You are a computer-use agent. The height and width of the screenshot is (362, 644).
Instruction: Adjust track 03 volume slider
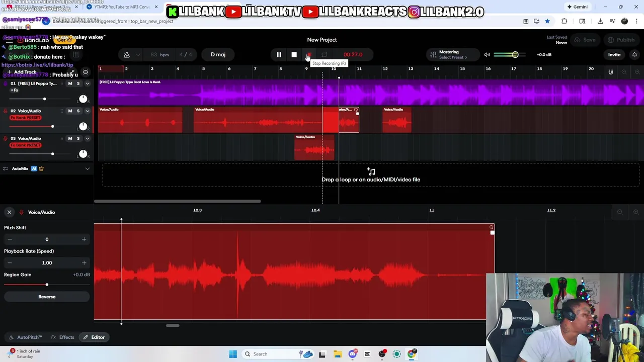click(52, 154)
